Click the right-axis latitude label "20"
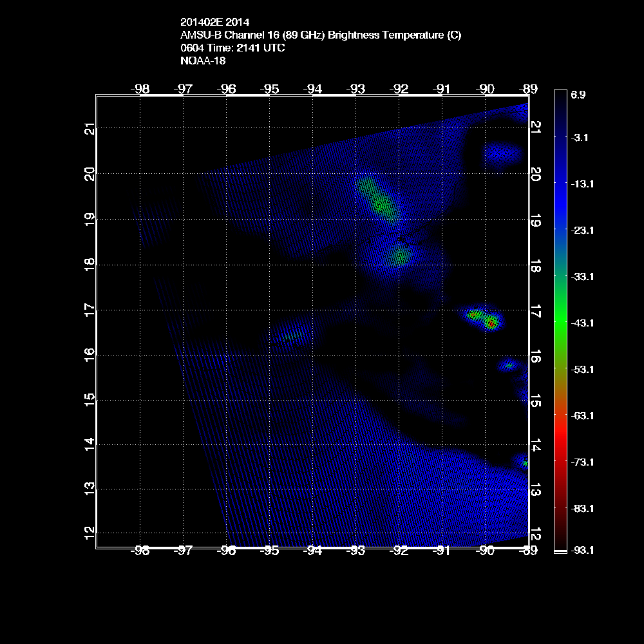This screenshot has height=644, width=644. [x=536, y=174]
